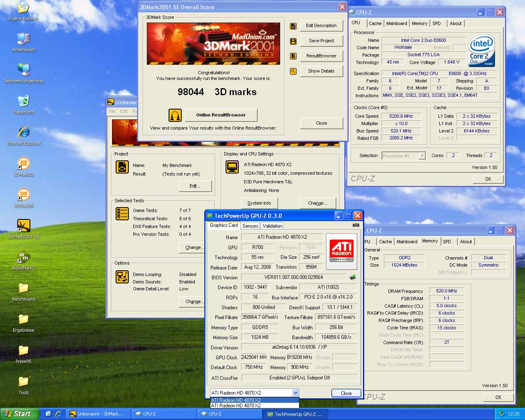The width and height of the screenshot is (525, 420).
Task: Click the Selected Tests checklist icon
Action: pos(122,214)
